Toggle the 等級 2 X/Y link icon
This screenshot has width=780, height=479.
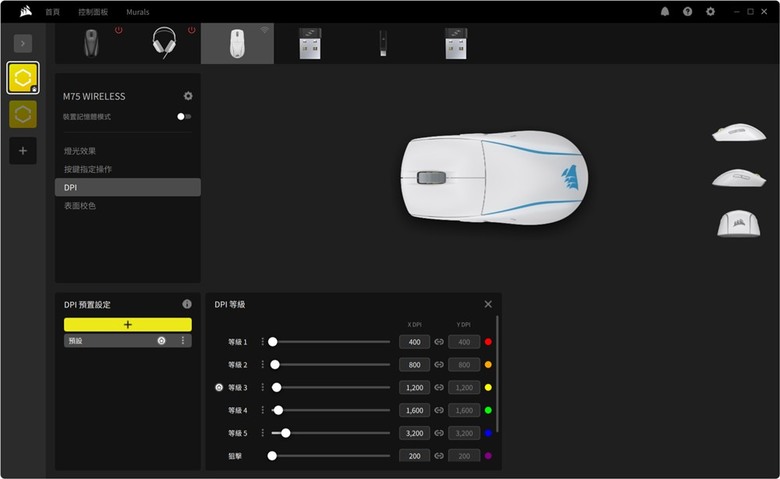coord(439,365)
